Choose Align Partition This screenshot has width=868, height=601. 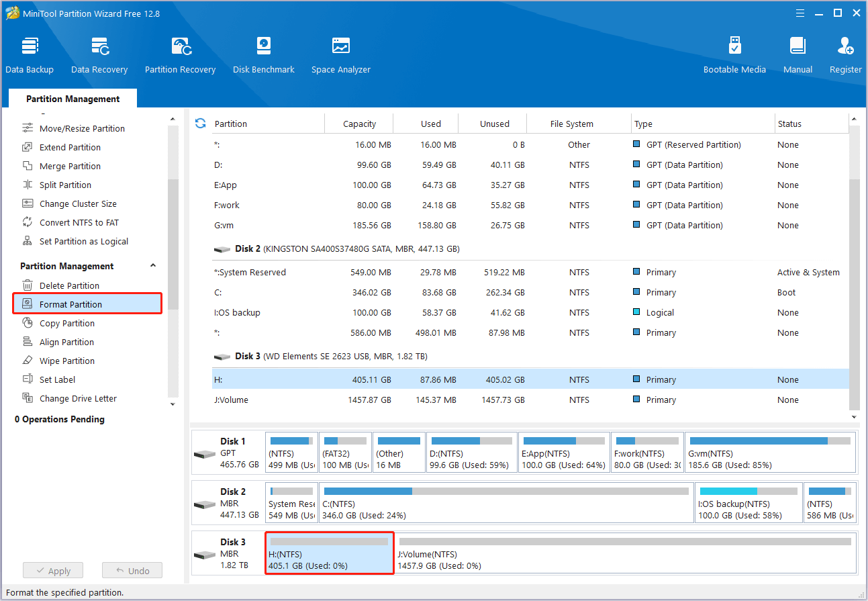click(x=66, y=342)
